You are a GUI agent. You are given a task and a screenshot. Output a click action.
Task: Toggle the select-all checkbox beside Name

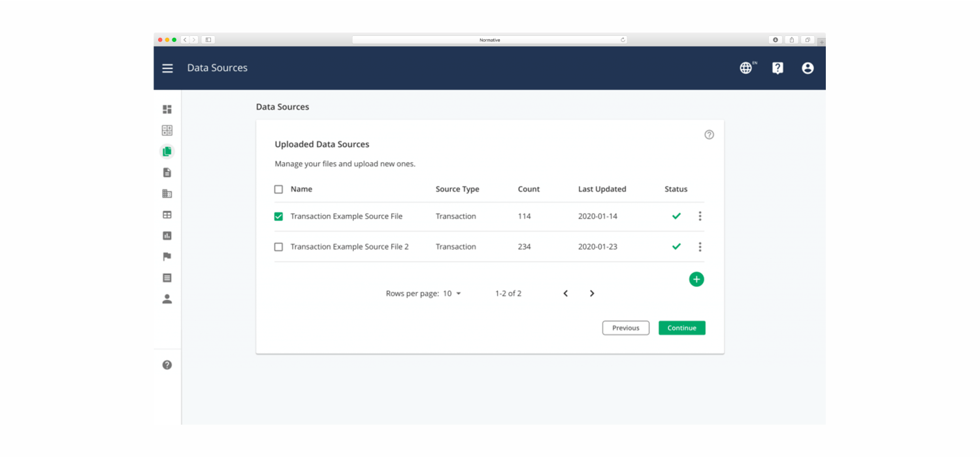279,189
